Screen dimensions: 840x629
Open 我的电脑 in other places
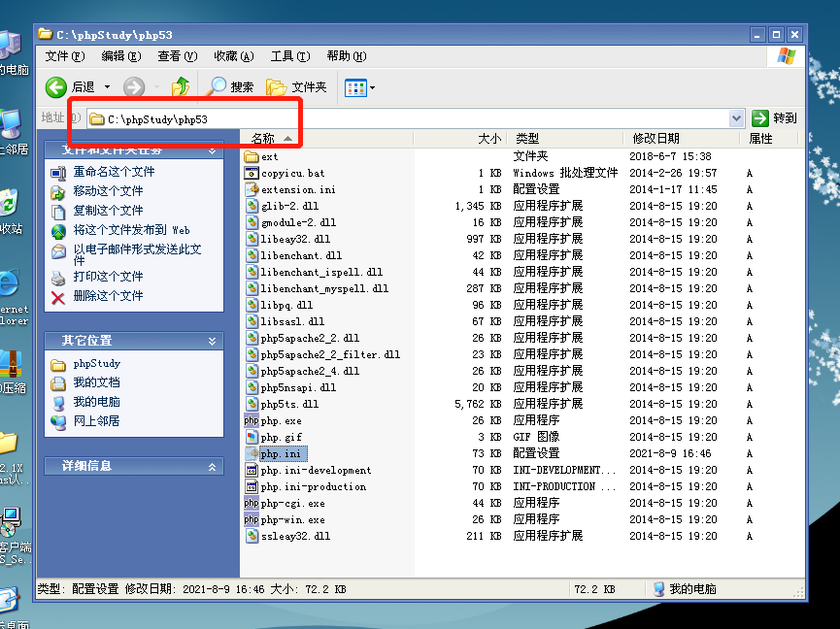(x=96, y=402)
